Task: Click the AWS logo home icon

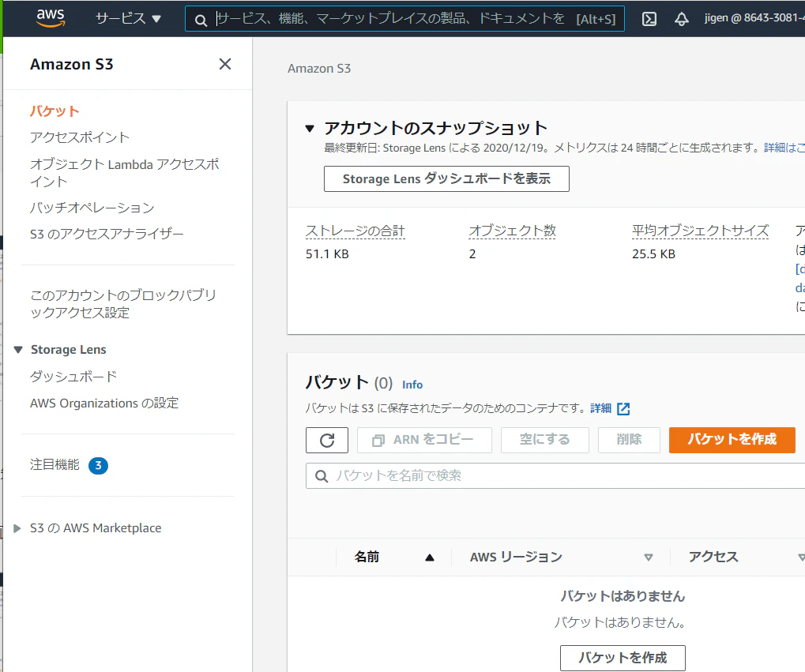Action: tap(51, 18)
